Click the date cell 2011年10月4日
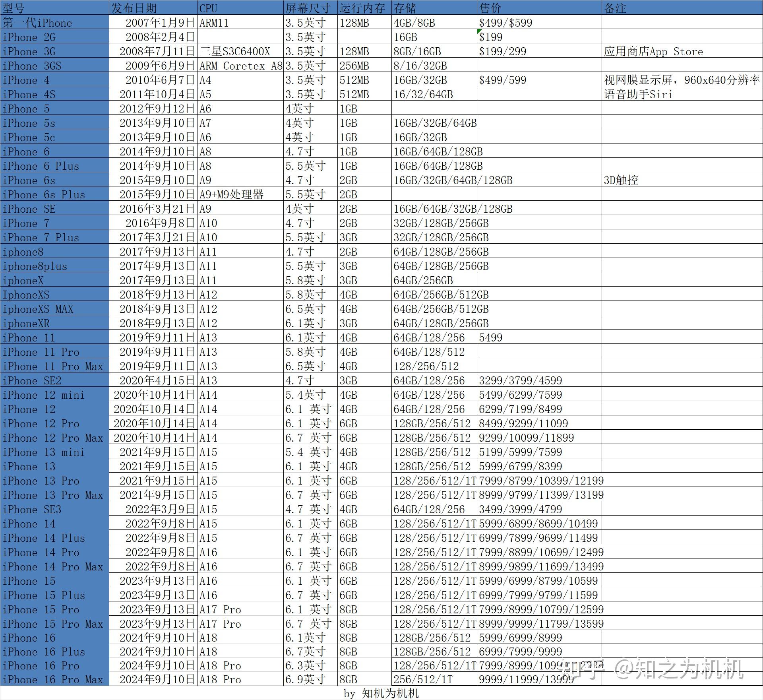 [x=153, y=94]
